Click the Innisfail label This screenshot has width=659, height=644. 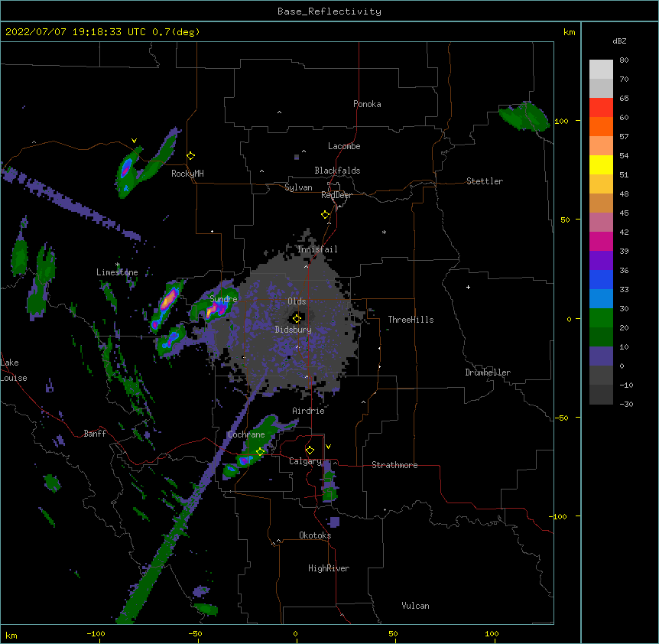pyautogui.click(x=317, y=249)
